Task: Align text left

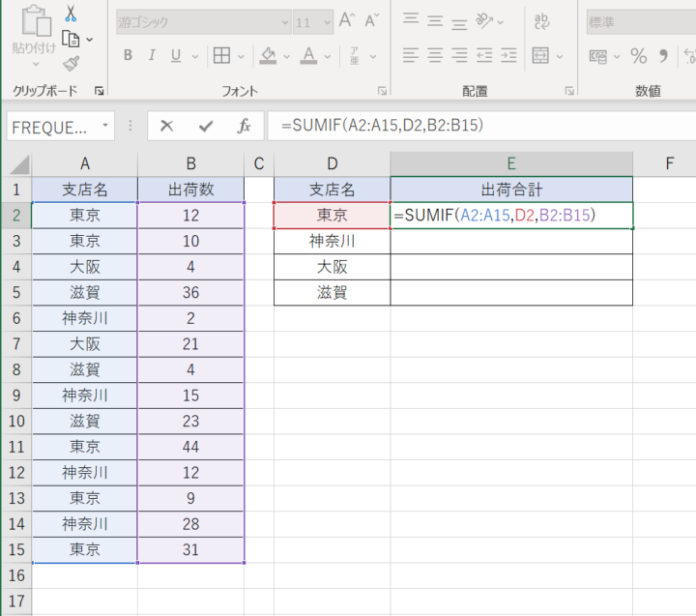Action: point(411,55)
